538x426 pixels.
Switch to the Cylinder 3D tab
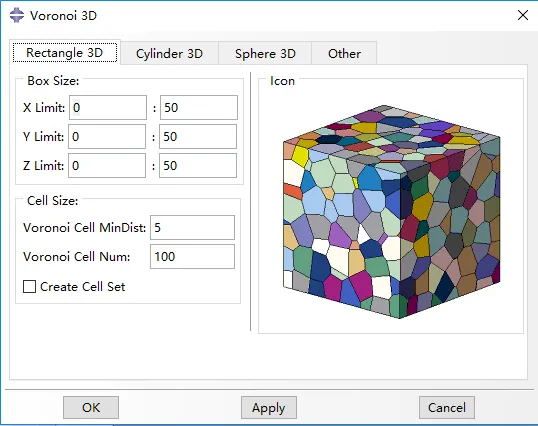click(x=169, y=54)
